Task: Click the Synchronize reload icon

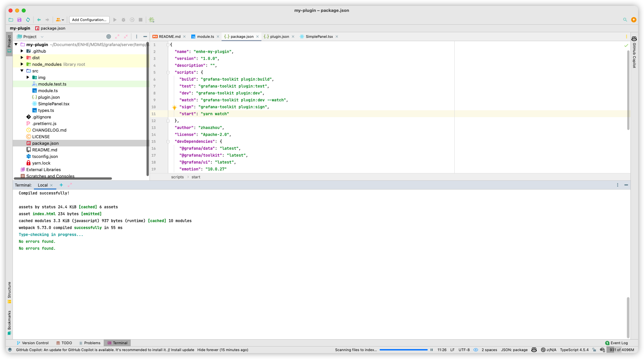Action: pyautogui.click(x=28, y=20)
